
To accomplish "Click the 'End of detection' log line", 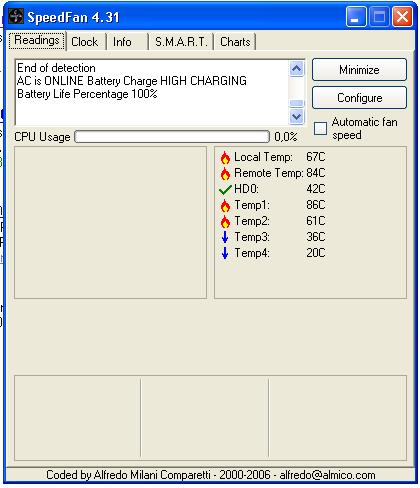I will (56, 68).
